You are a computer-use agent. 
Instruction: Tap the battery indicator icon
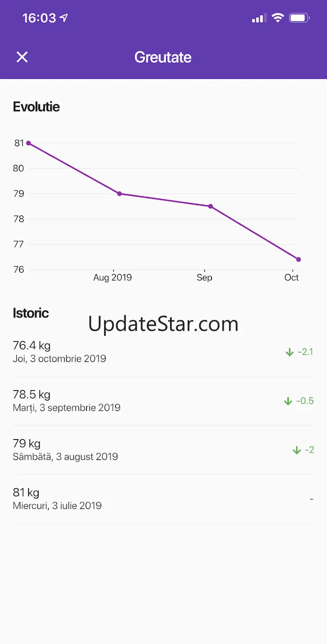[x=299, y=18]
